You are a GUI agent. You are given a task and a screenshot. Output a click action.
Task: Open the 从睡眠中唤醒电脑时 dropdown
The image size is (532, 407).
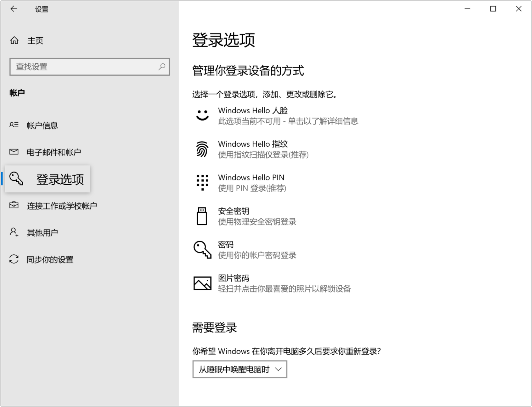click(240, 369)
